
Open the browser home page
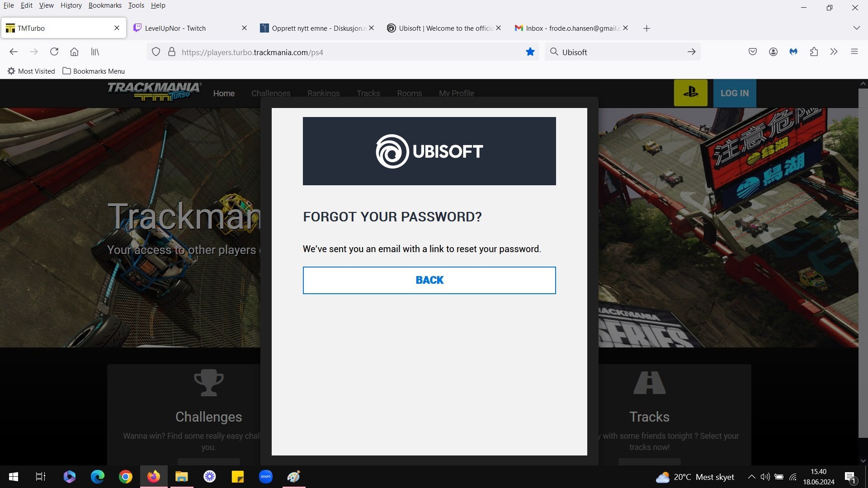(74, 52)
